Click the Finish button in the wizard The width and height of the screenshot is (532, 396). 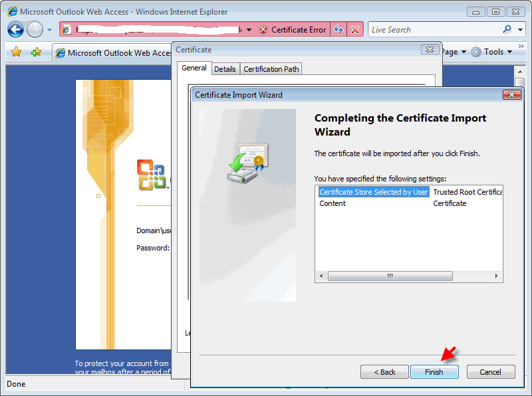click(434, 372)
